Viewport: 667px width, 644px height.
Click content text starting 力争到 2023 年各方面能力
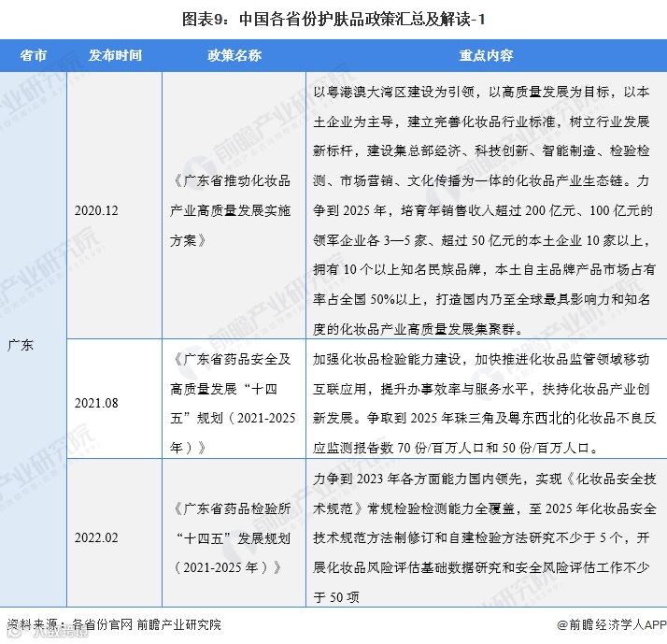click(x=484, y=538)
